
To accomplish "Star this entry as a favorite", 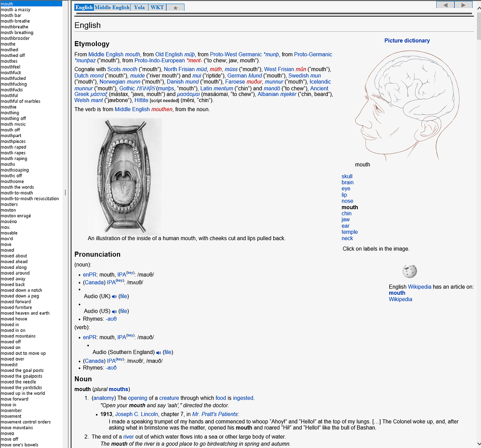I will (x=175, y=7).
